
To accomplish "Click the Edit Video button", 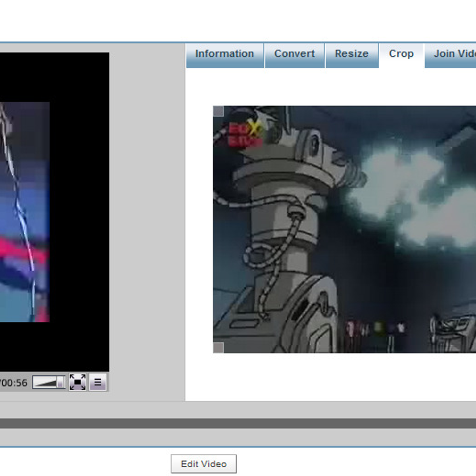I will pyautogui.click(x=204, y=464).
